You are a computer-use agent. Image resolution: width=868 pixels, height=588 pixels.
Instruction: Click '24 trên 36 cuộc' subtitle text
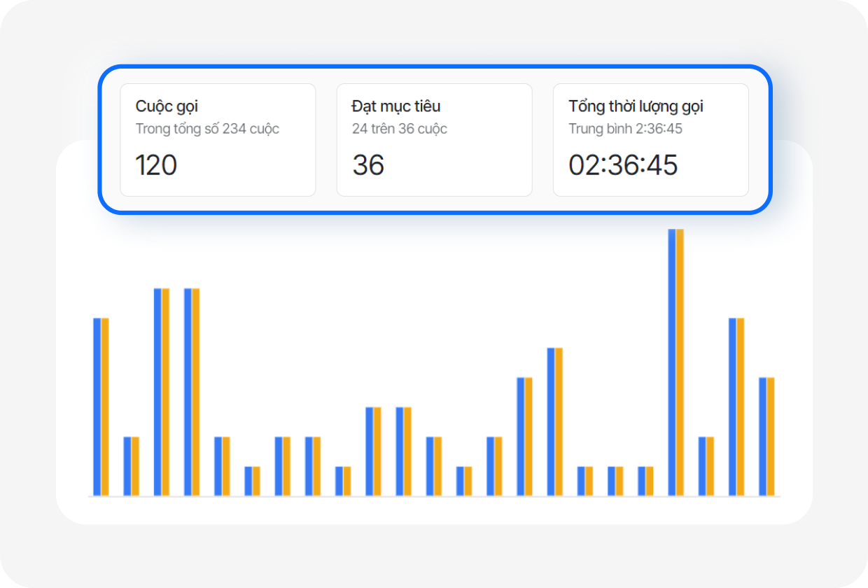click(400, 129)
